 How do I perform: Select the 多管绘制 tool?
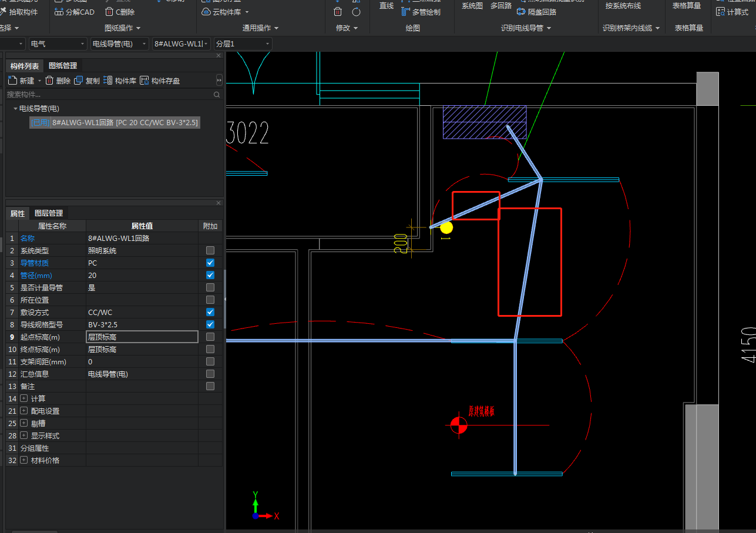click(421, 12)
